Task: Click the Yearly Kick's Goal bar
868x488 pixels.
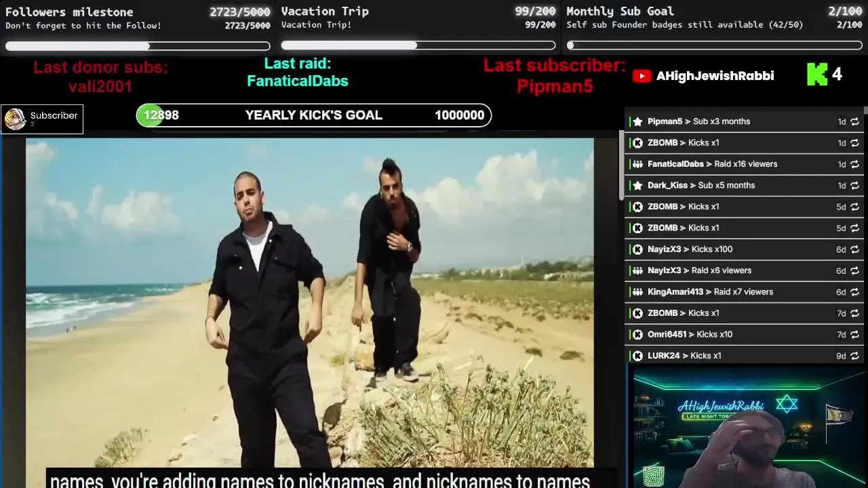Action: tap(313, 115)
